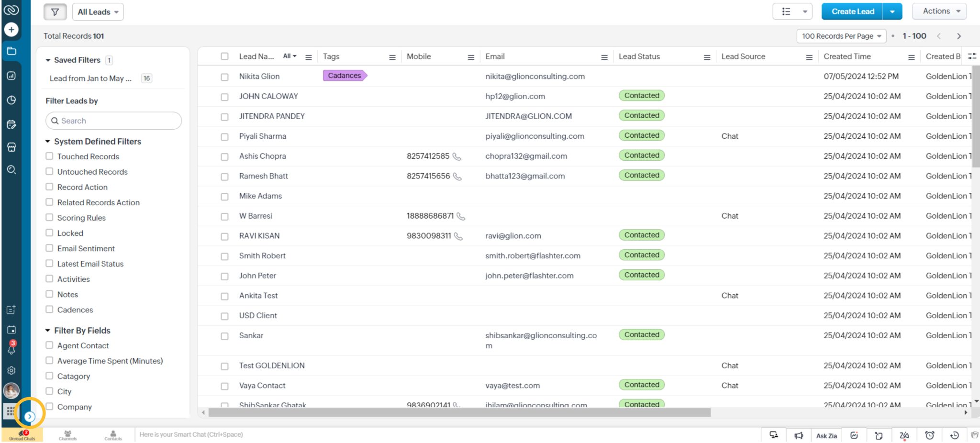The image size is (980, 443).
Task: Click the Channels icon at bottom left
Action: 67,433
